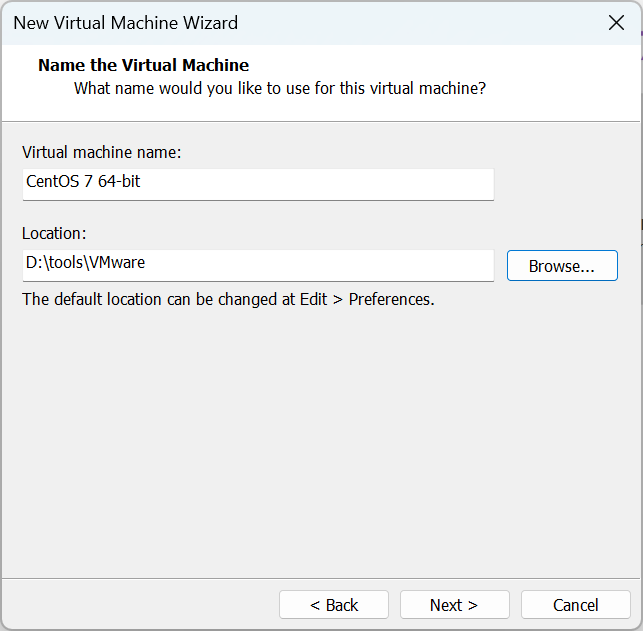Focus the Location path input field
The width and height of the screenshot is (643, 631).
pos(258,265)
